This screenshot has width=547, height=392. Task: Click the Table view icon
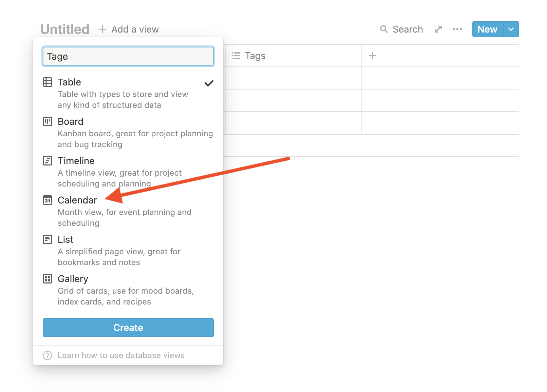[48, 82]
